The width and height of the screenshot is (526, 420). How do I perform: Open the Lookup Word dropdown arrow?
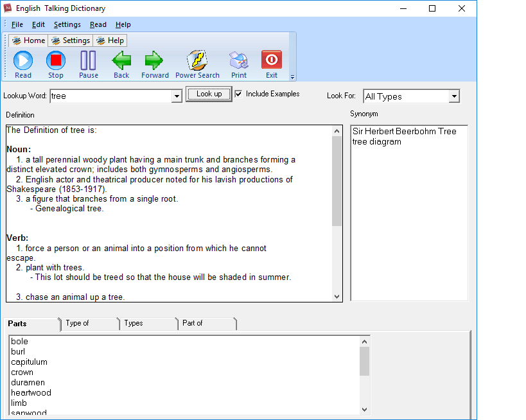(x=177, y=96)
